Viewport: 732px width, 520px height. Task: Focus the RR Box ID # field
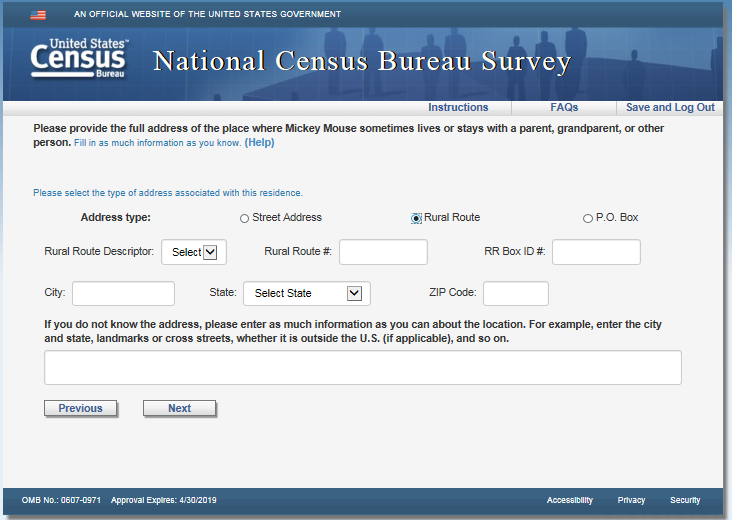[596, 252]
